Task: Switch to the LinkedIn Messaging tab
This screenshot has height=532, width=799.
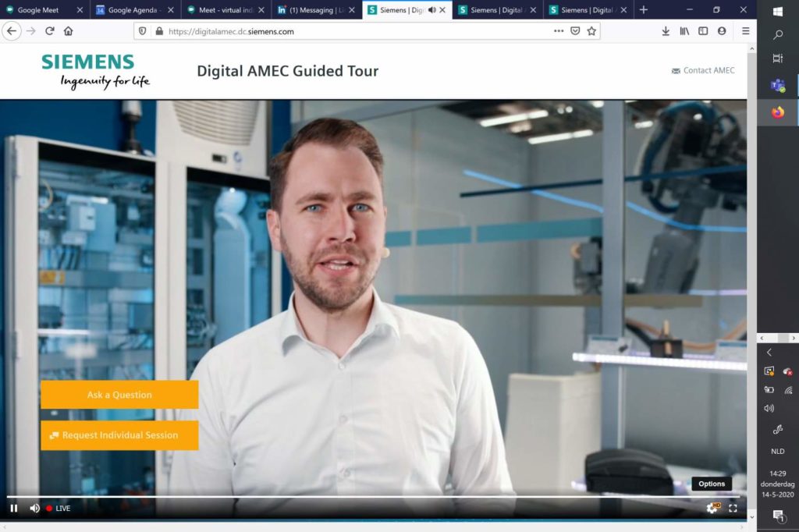Action: 311,10
